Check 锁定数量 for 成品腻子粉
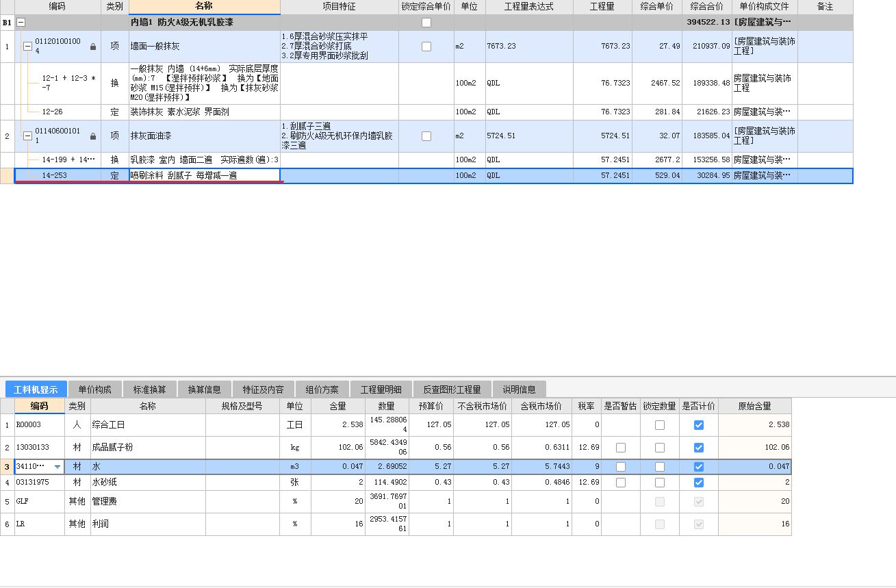This screenshot has width=896, height=588. point(660,448)
